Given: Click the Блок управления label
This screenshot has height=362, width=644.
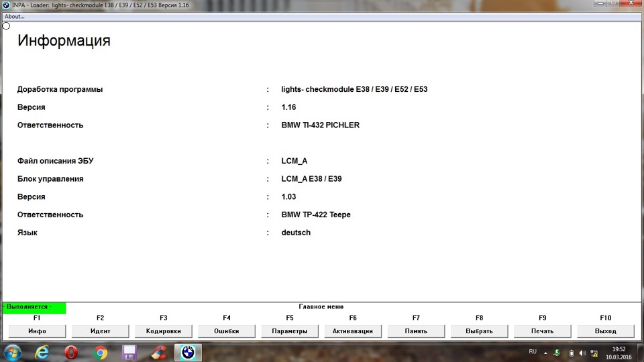Looking at the screenshot, I should 50,179.
